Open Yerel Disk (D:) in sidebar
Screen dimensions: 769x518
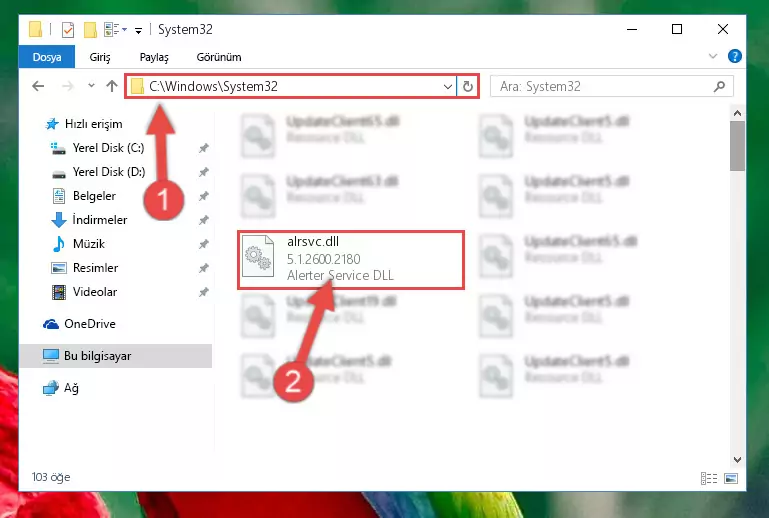click(x=109, y=172)
